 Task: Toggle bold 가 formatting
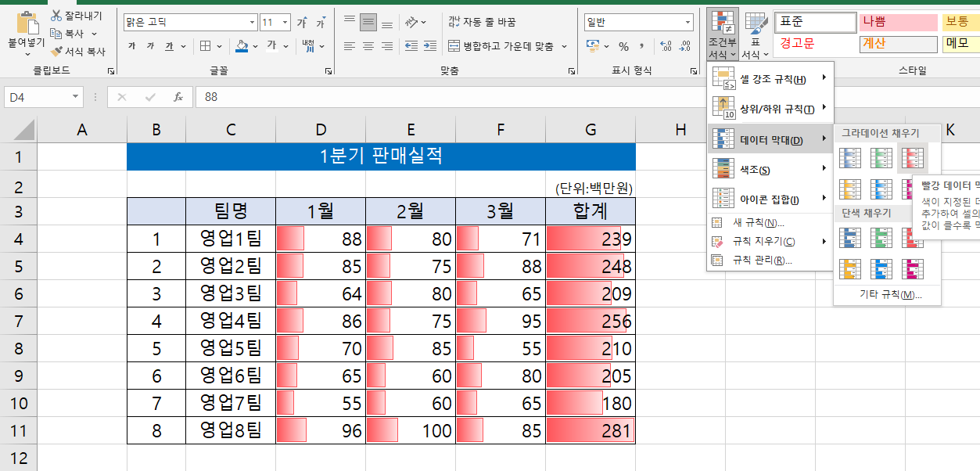(x=131, y=46)
